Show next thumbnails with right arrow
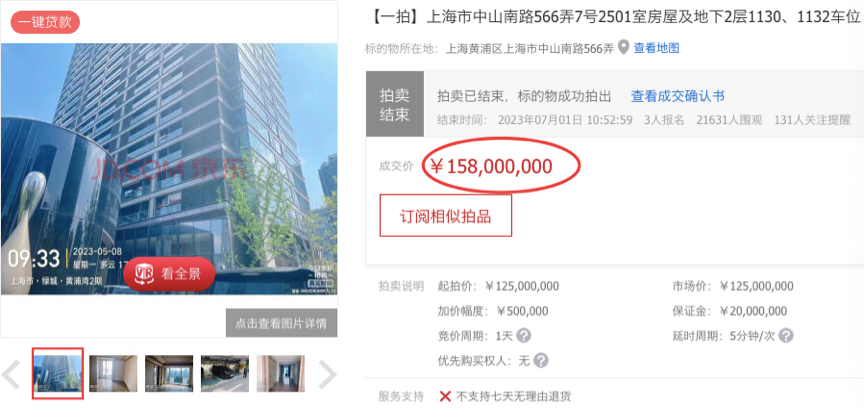This screenshot has width=864, height=411. [327, 374]
